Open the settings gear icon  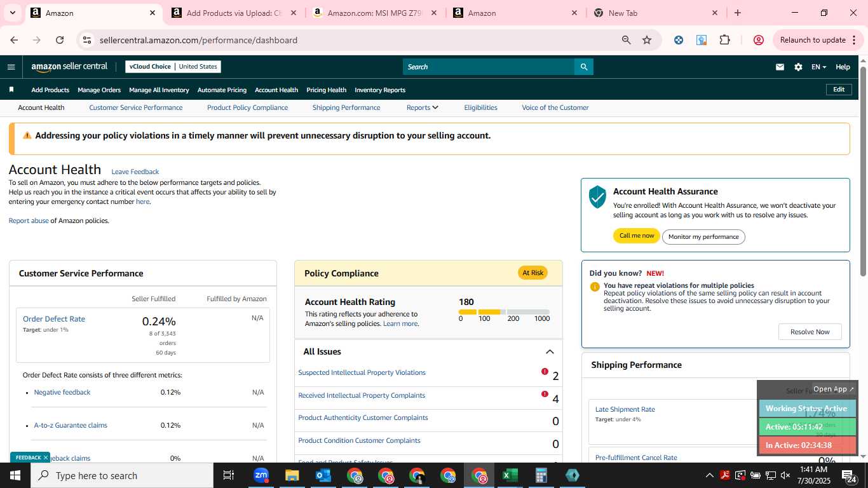pos(798,67)
